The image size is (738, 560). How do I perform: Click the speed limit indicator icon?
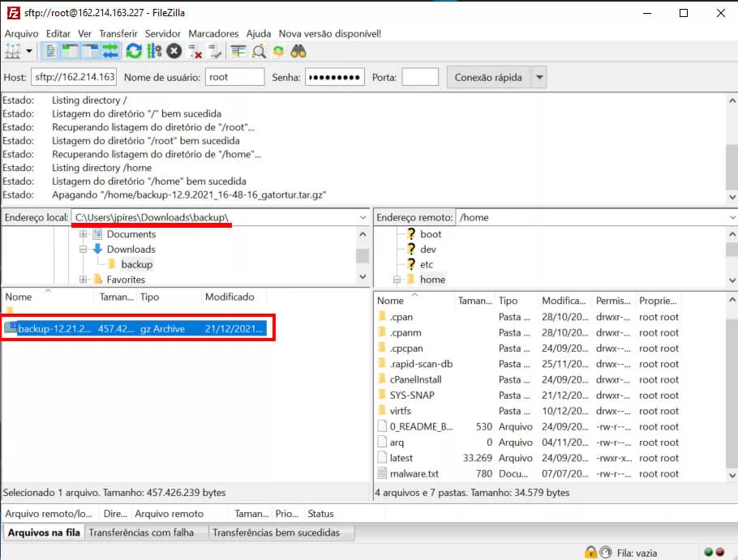click(x=607, y=552)
